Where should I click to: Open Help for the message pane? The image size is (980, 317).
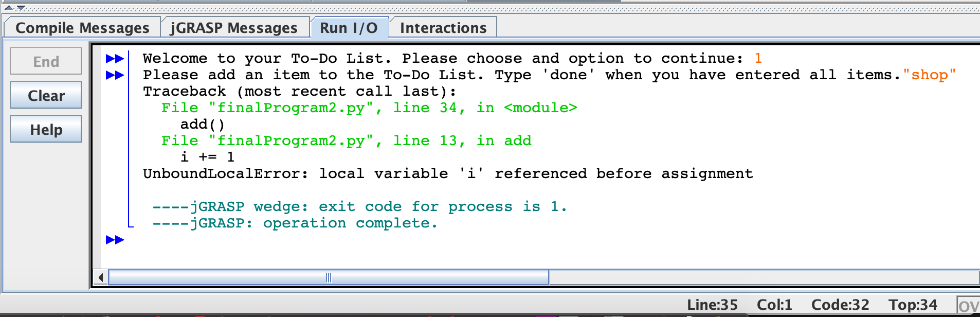click(46, 129)
